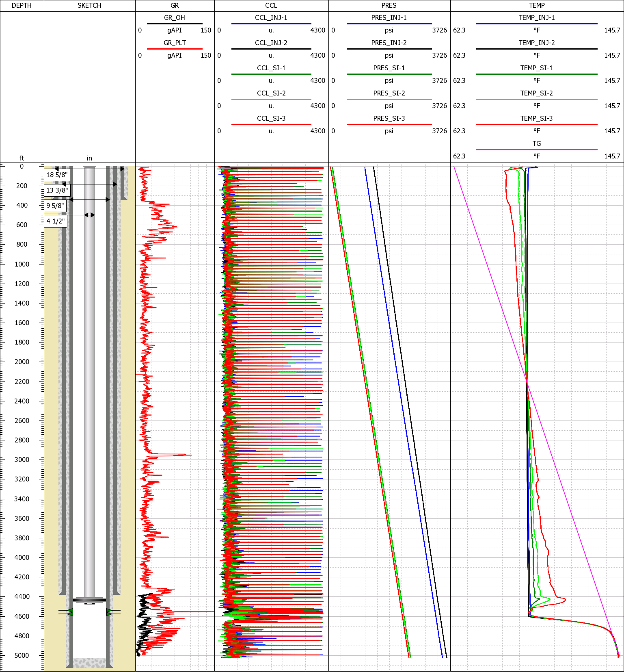This screenshot has width=624, height=672.
Task: Click the PRES_SI-1 curve label
Action: (x=389, y=68)
